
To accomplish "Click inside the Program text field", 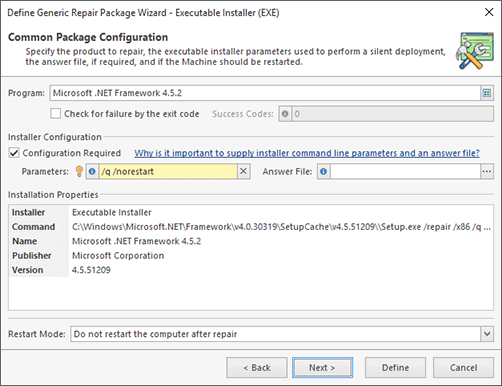I will tap(265, 93).
